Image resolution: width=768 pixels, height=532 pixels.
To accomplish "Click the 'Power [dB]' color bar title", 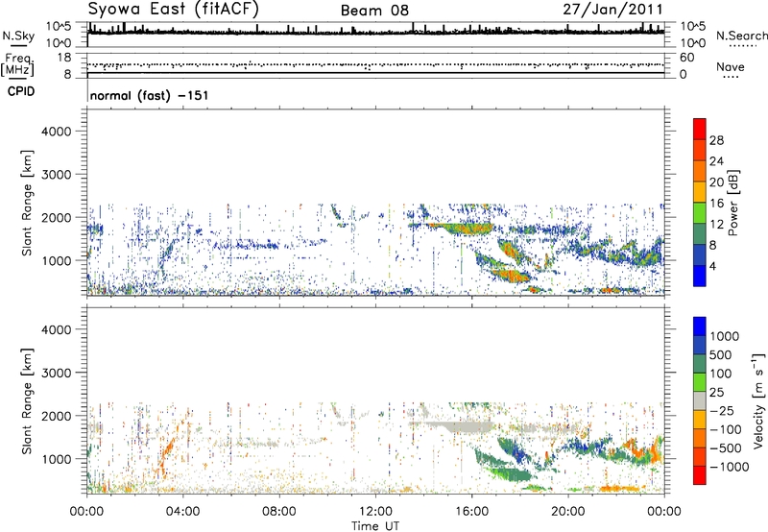I will (x=733, y=203).
